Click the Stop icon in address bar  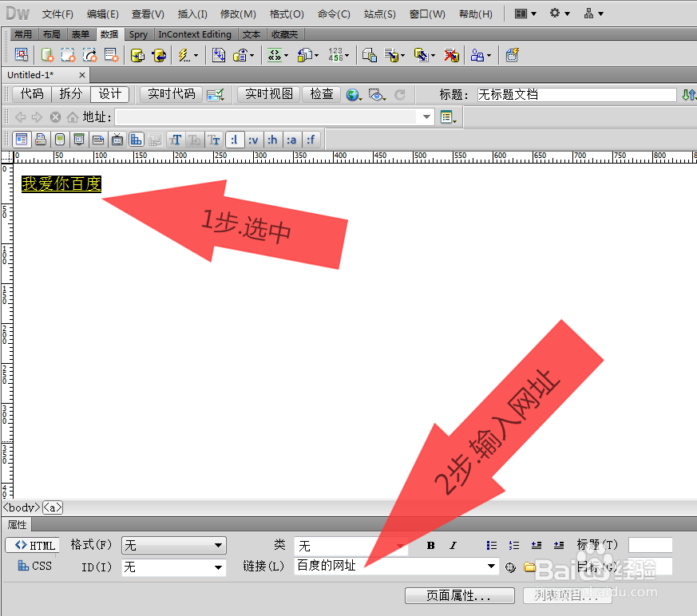point(55,117)
